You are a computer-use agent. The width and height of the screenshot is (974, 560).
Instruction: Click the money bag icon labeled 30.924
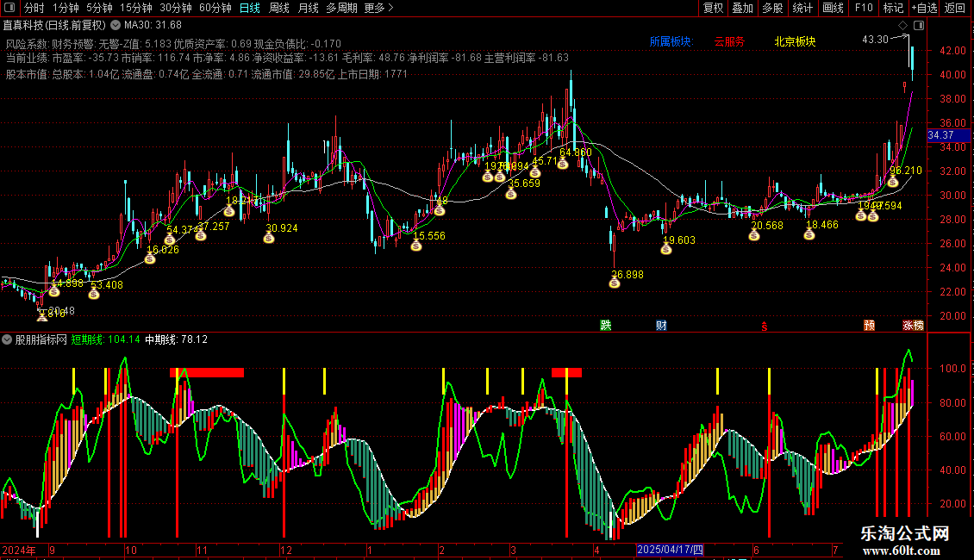click(268, 238)
